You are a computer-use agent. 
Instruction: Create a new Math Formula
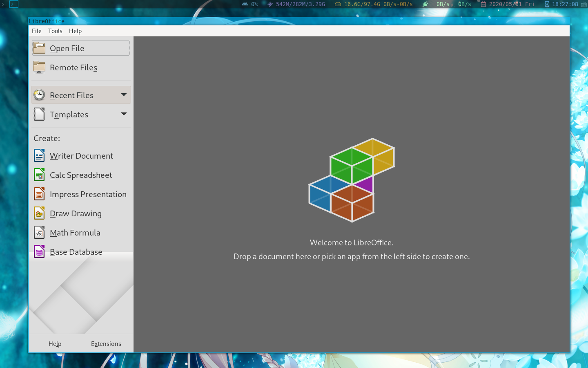click(81, 233)
